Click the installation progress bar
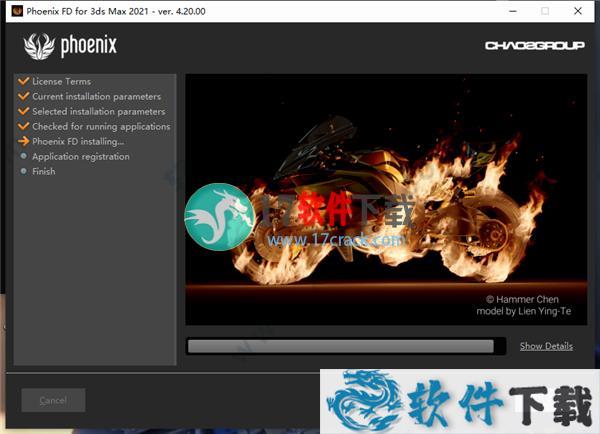 click(x=346, y=346)
